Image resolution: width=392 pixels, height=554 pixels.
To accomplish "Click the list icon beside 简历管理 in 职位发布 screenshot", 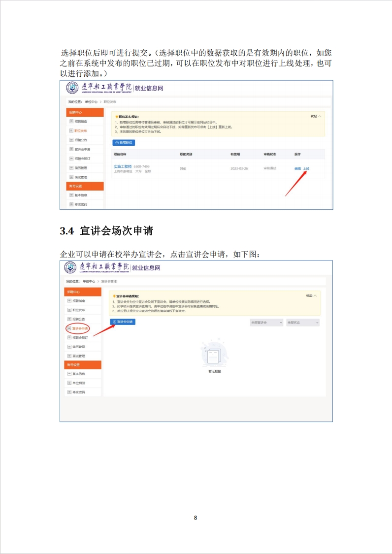I will 71,168.
